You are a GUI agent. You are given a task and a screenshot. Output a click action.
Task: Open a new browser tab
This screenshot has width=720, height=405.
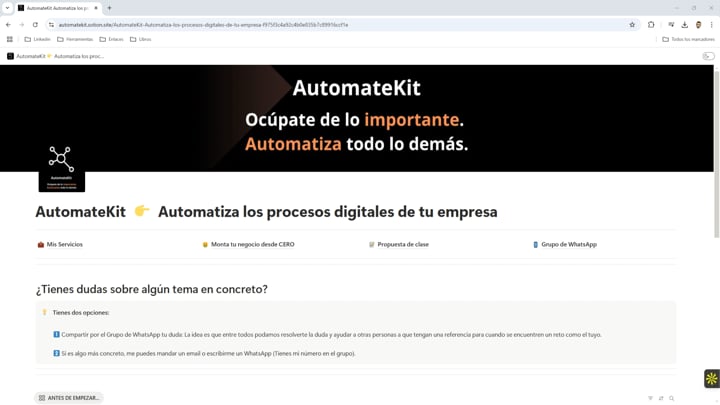pyautogui.click(x=109, y=8)
